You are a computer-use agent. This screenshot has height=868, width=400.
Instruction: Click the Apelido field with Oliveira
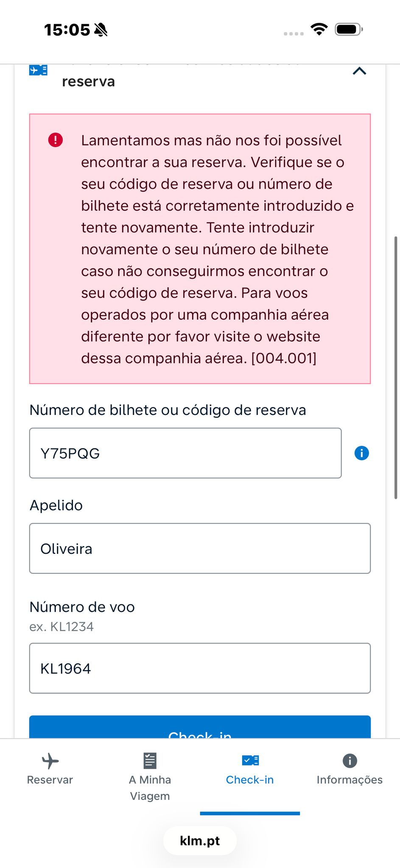[x=200, y=548]
